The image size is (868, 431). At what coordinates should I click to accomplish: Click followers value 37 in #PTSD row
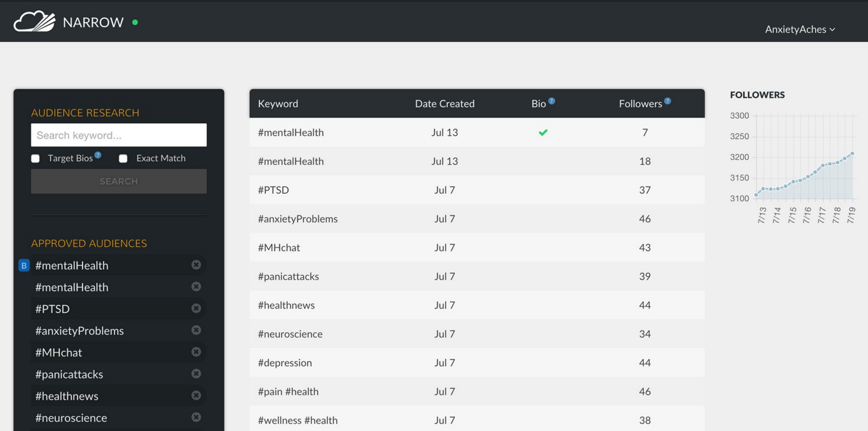click(x=645, y=190)
